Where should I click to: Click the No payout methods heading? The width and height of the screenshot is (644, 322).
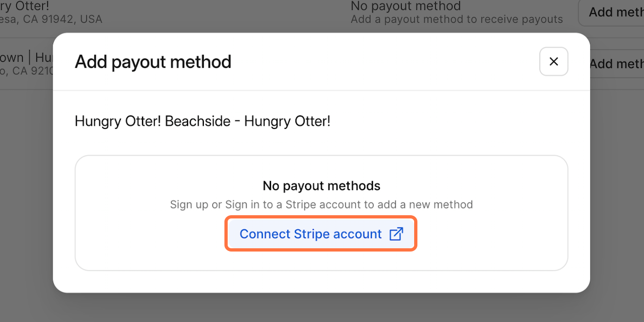click(x=321, y=185)
